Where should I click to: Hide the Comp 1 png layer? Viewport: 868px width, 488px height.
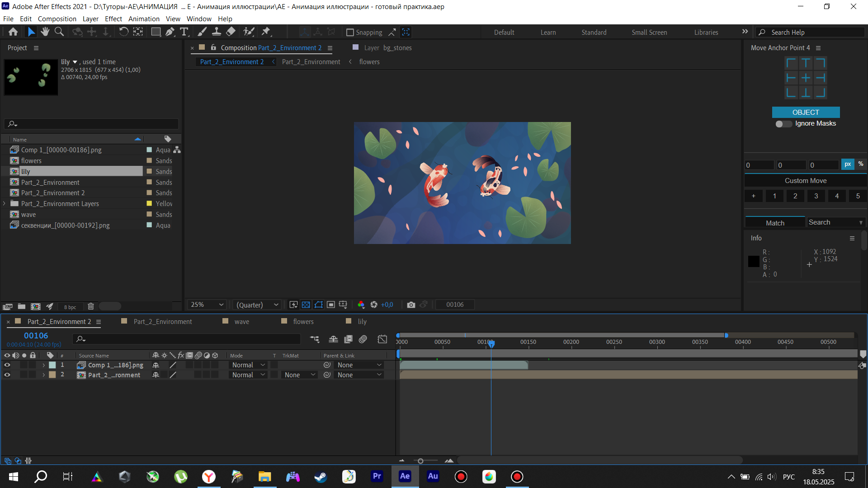7,365
